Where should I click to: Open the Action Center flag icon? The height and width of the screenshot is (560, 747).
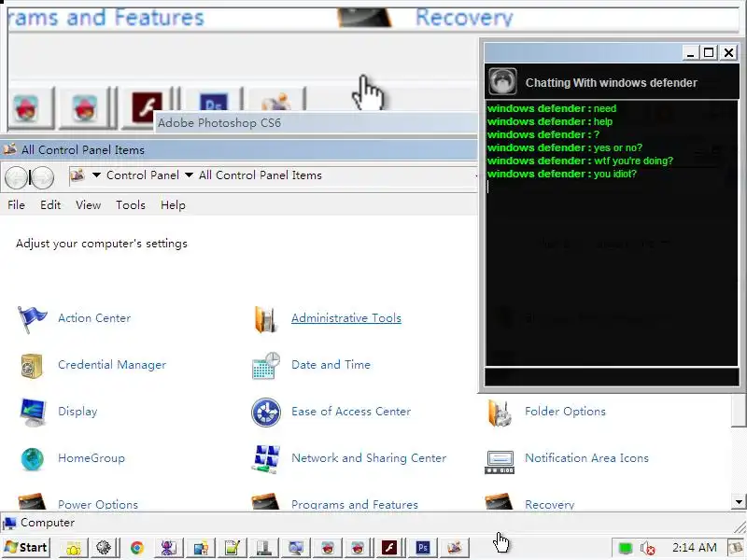pyautogui.click(x=32, y=318)
